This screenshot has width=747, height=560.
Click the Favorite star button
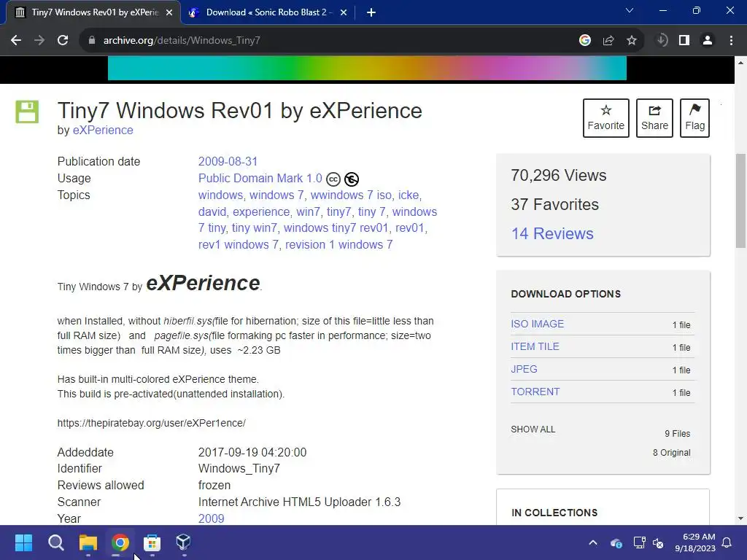click(x=606, y=118)
